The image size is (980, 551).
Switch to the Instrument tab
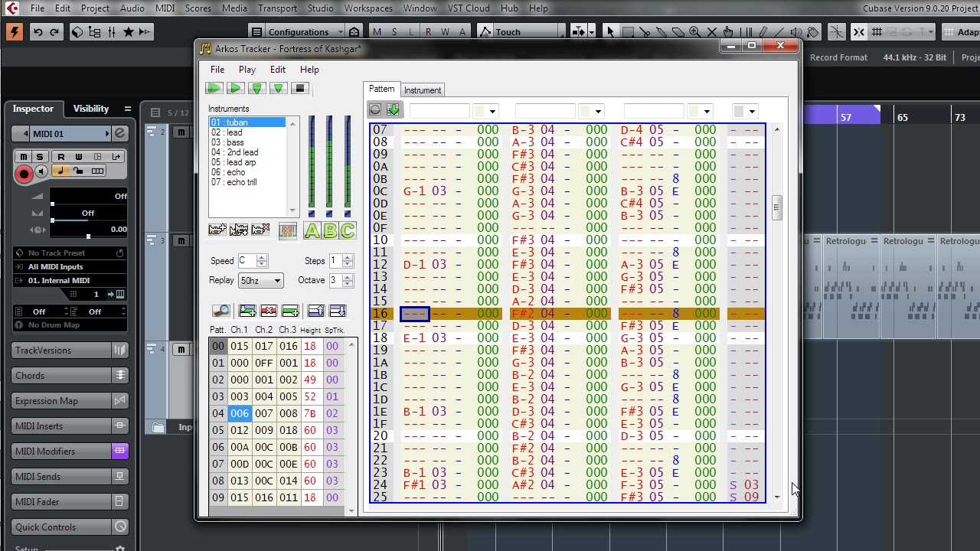tap(423, 90)
